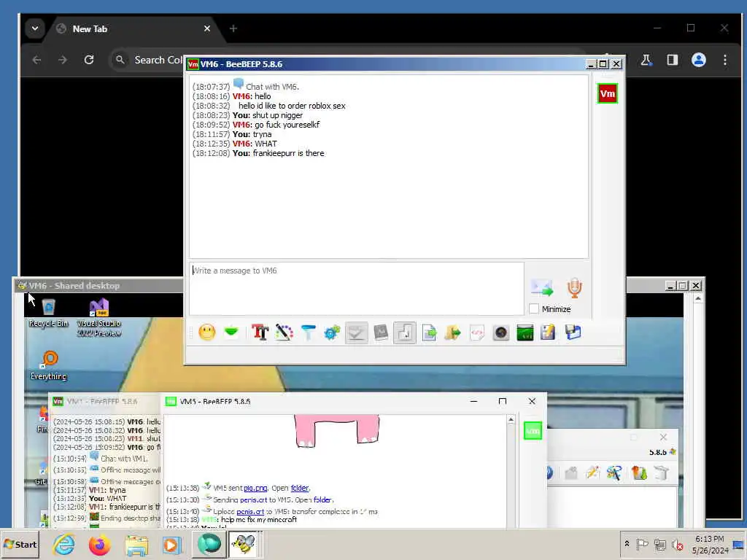Click the orange-green icon in background BeeBEEP toolbar
Viewport: 747px width, 560px height.
pos(639,472)
